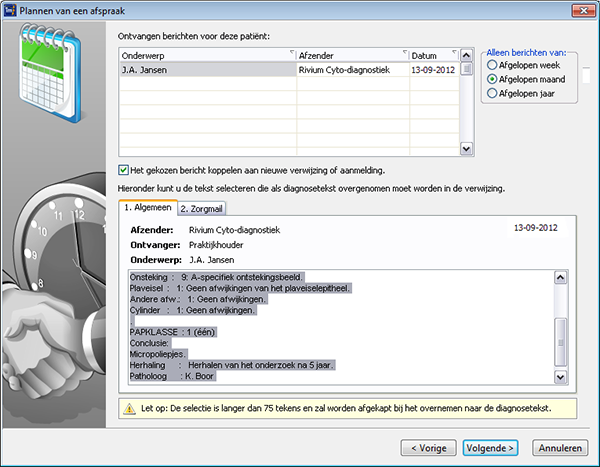This screenshot has height=467, width=600.
Task: Click the yellow warning triangle icon
Action: coord(129,409)
